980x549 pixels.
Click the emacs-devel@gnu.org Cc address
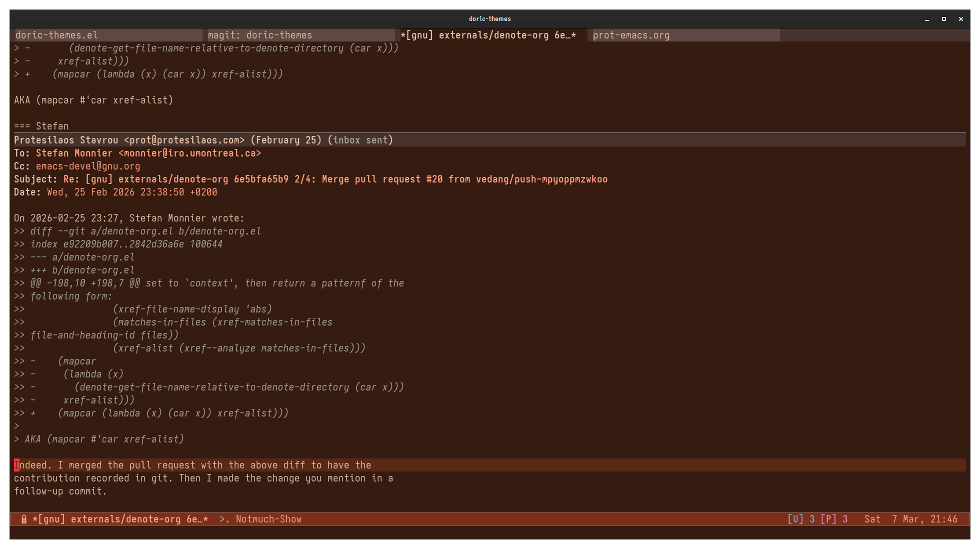click(88, 166)
